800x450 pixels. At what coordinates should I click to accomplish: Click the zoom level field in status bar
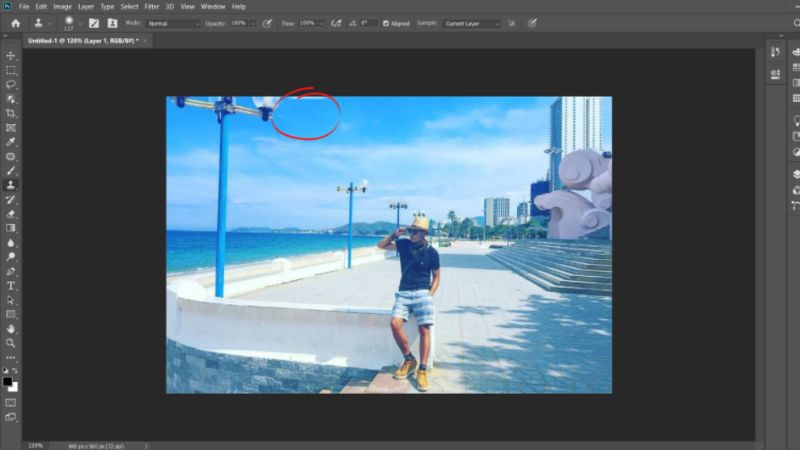click(x=36, y=446)
